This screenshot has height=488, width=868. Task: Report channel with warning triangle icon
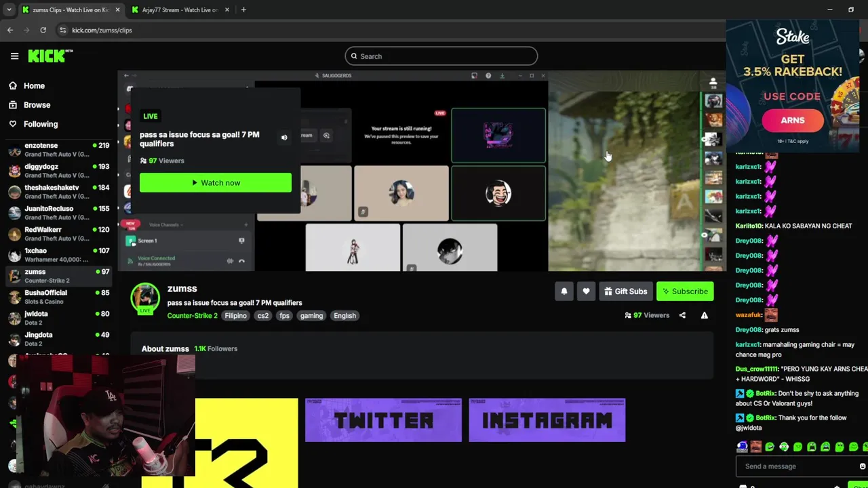(704, 315)
